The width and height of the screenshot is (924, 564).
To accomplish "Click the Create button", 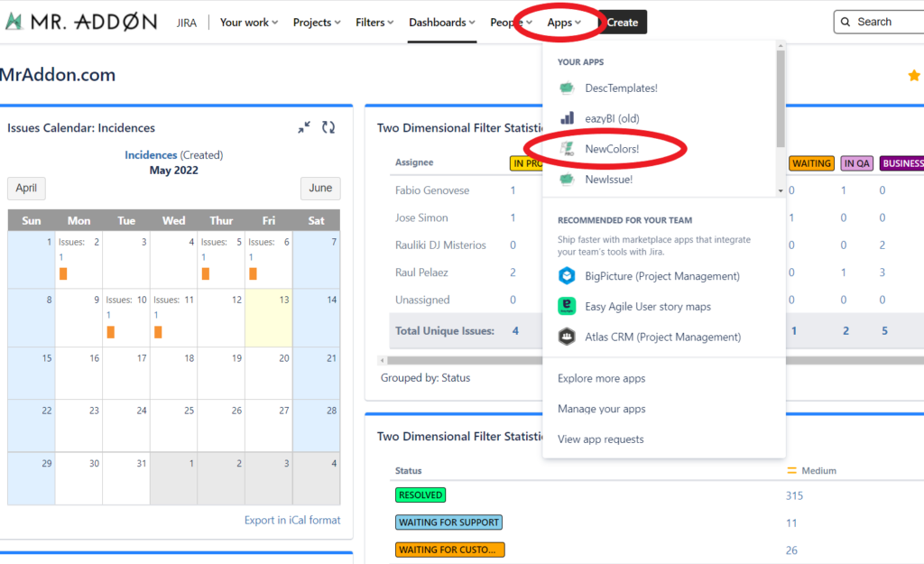I will 623,21.
